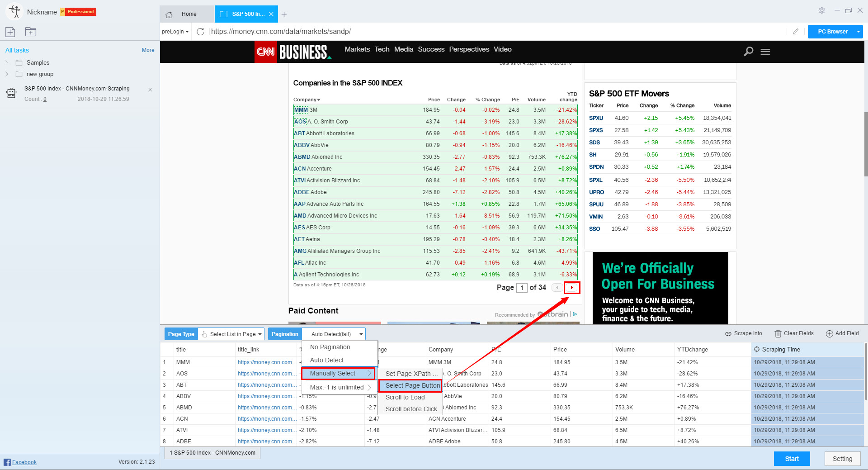Viewport: 868px width, 470px height.
Task: Click the Page Type label button
Action: (181, 334)
